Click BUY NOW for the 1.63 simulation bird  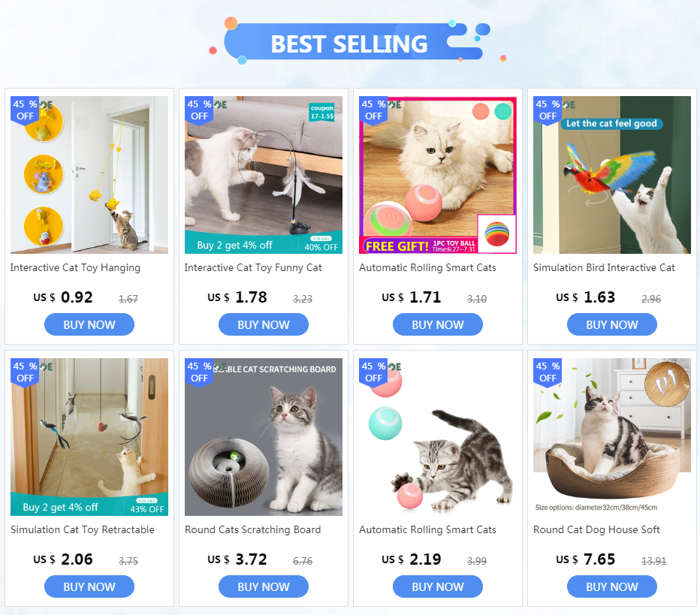click(x=612, y=324)
